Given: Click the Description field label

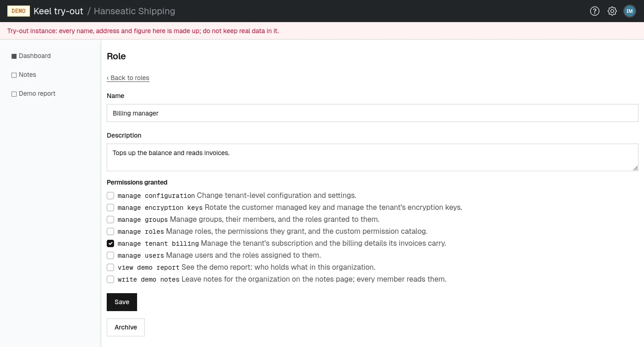Looking at the screenshot, I should point(124,135).
